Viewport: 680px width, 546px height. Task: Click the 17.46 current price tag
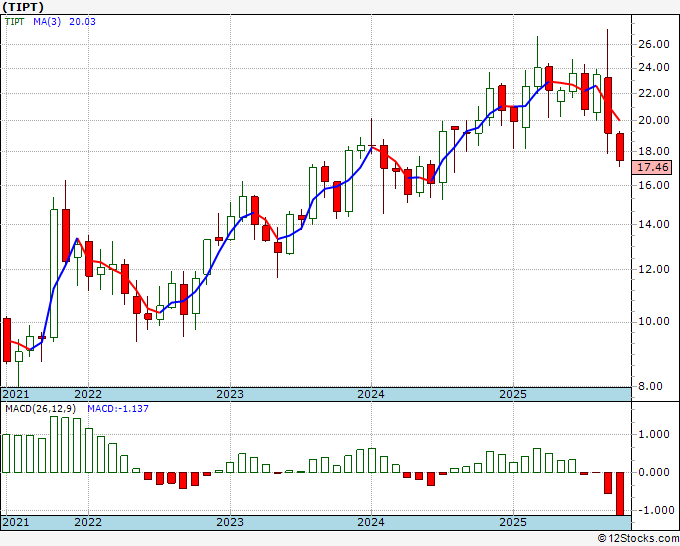click(653, 167)
